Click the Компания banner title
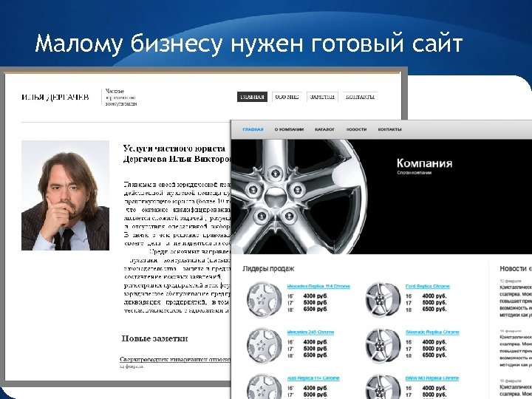Image resolution: width=532 pixels, height=399 pixels. tap(424, 163)
